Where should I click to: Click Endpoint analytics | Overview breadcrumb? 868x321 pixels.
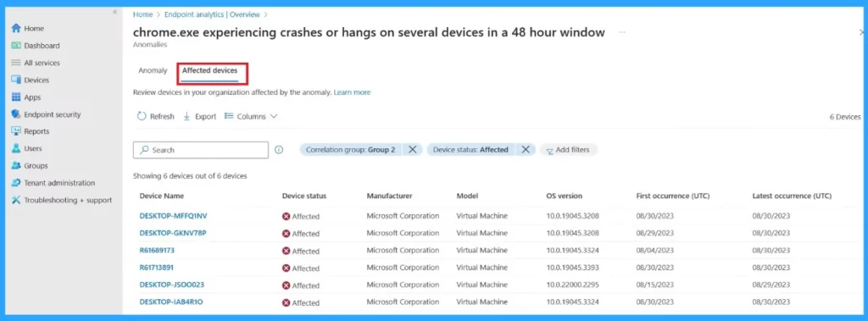pos(212,14)
